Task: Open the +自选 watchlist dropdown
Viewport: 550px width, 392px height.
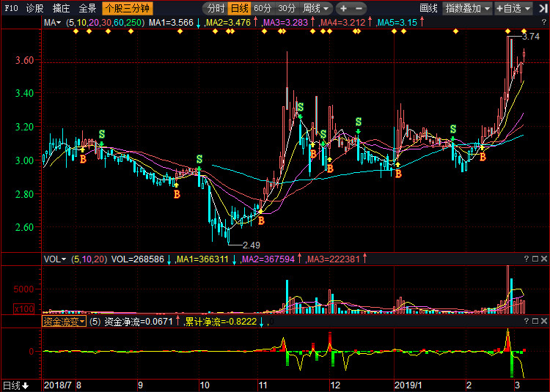Action: pos(513,8)
